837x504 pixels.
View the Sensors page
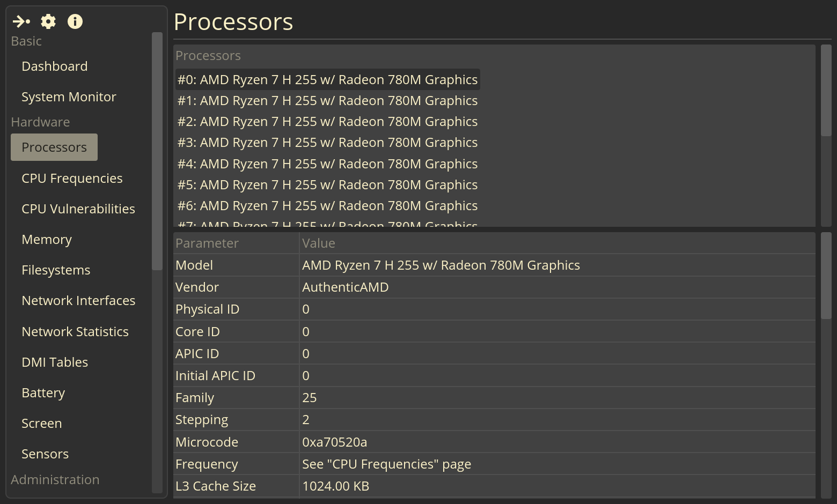coord(45,454)
